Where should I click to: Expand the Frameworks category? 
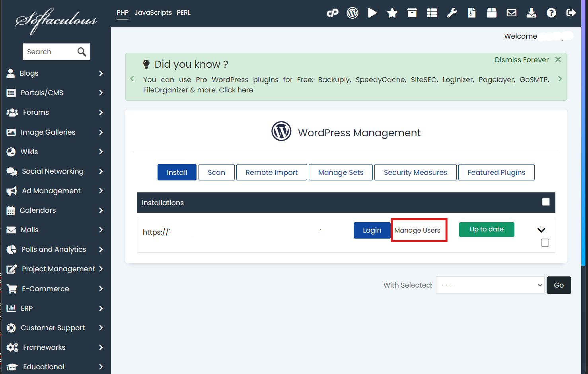coord(101,347)
